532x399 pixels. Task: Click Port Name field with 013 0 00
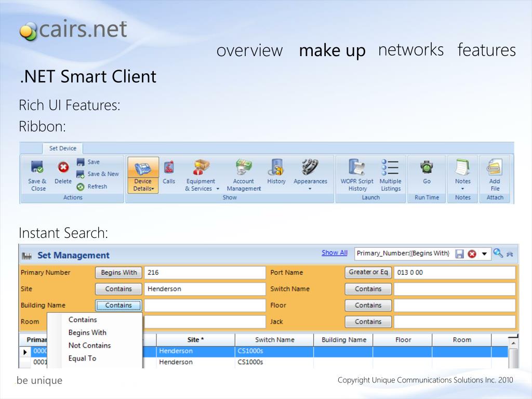coord(455,272)
